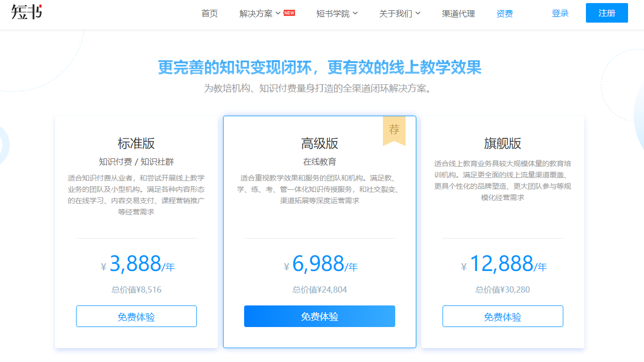Click the 总价值¥30,280 label
This screenshot has width=644, height=362.
(503, 289)
